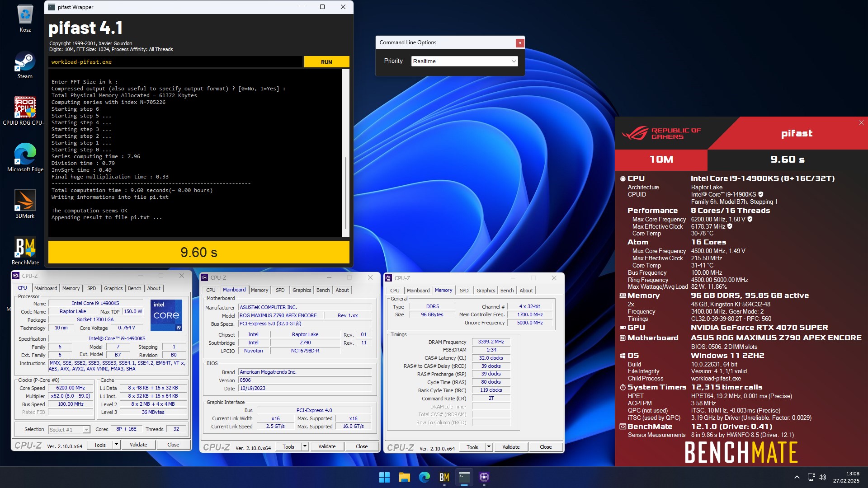The image size is (868, 488).
Task: Open the BenchMate desktop shortcut
Action: (x=25, y=251)
